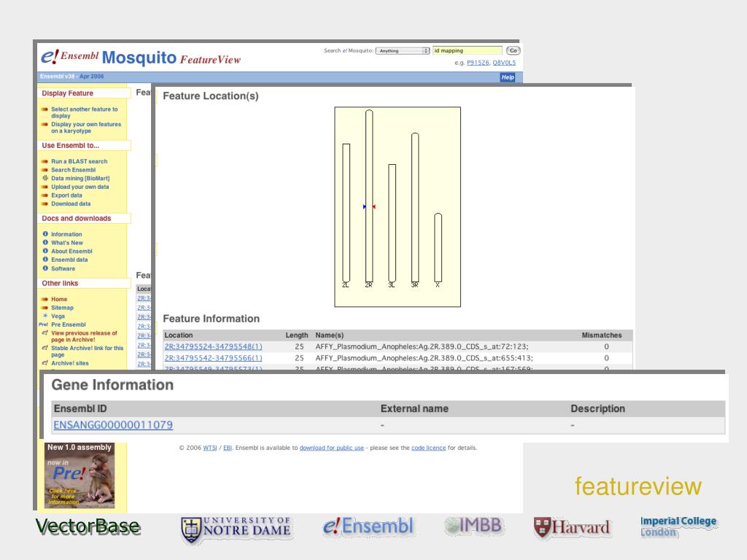Viewport: 747px width, 560px height.
Task: Click chromosome X in karyotype
Action: click(x=438, y=248)
